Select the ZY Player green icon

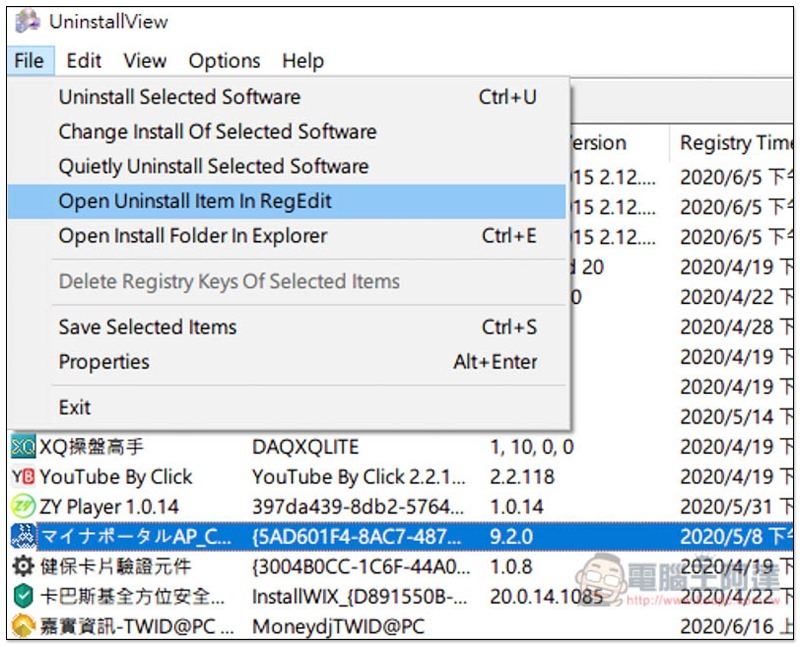click(x=23, y=506)
